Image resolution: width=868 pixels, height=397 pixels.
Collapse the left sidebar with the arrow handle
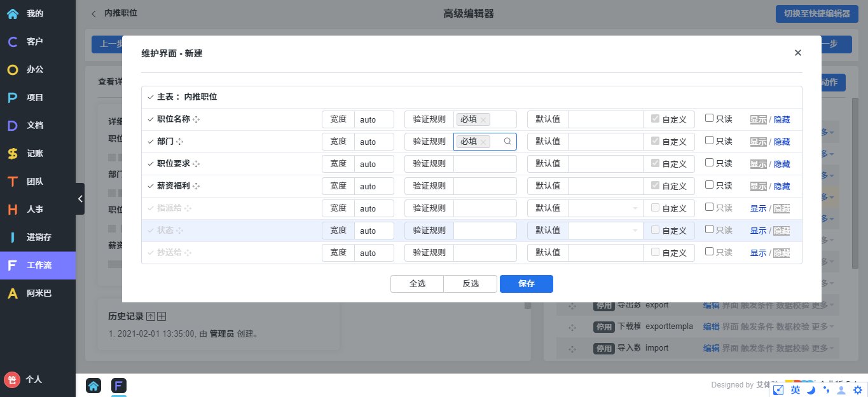pos(80,199)
